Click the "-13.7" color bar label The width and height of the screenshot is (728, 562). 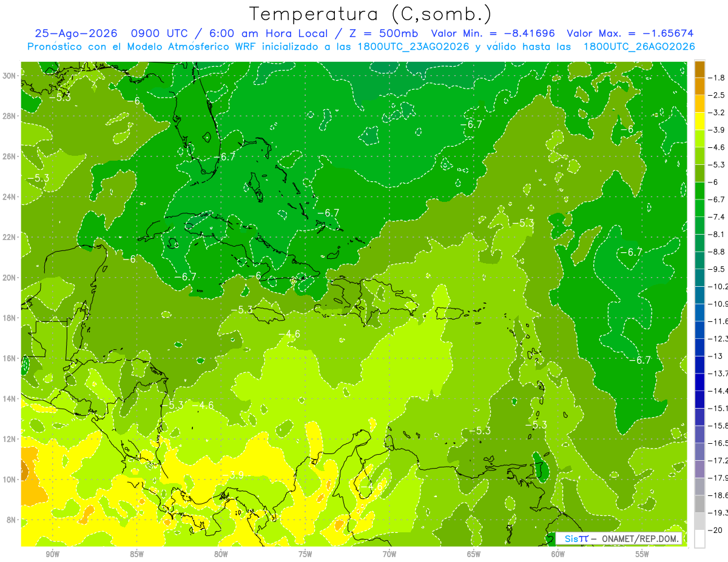[719, 373]
